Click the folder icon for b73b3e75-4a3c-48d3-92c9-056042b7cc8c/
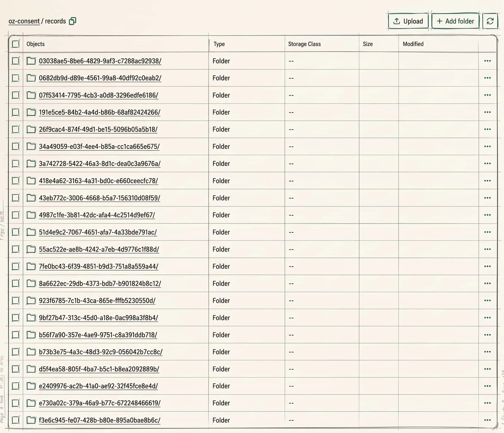The width and height of the screenshot is (504, 433). (31, 352)
